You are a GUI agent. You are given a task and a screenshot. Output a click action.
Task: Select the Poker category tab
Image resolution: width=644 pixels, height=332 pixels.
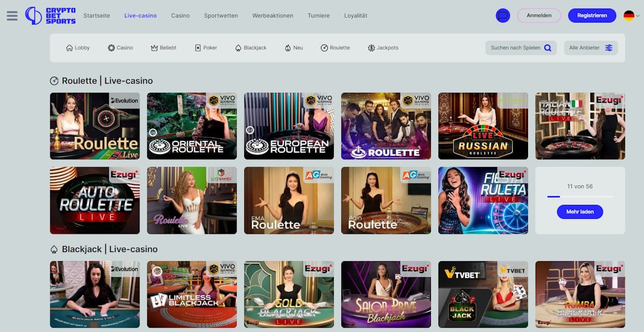coord(206,48)
